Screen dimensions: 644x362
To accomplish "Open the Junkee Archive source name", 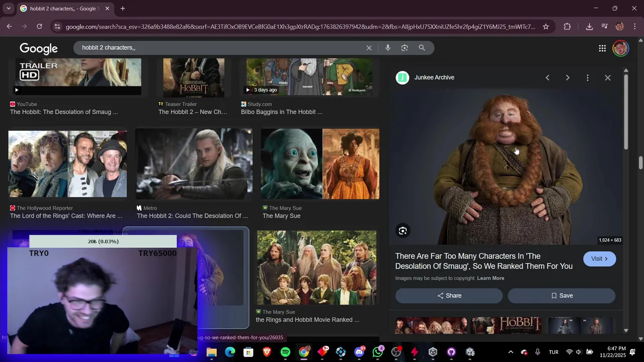I will coord(434,77).
